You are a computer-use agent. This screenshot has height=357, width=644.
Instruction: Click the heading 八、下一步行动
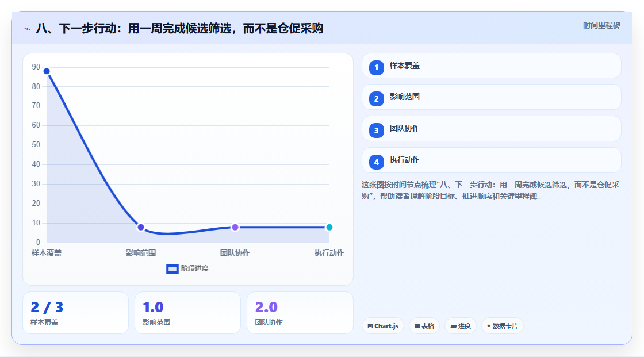[x=179, y=28]
